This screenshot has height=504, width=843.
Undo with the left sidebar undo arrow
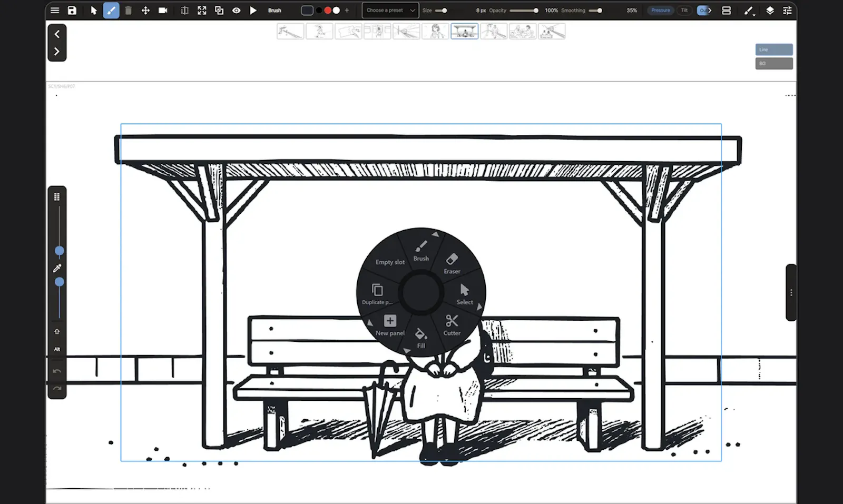coord(57,371)
